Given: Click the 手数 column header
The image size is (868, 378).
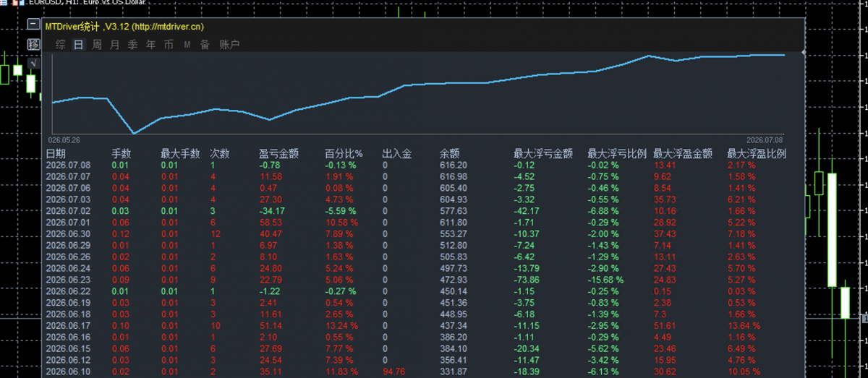Looking at the screenshot, I should click(x=122, y=154).
